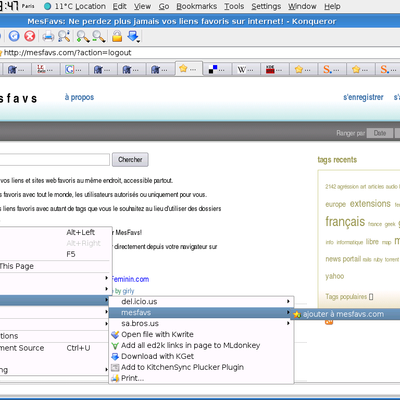The height and width of the screenshot is (400, 400).
Task: Select the active highlighted star tab
Action: (x=188, y=69)
